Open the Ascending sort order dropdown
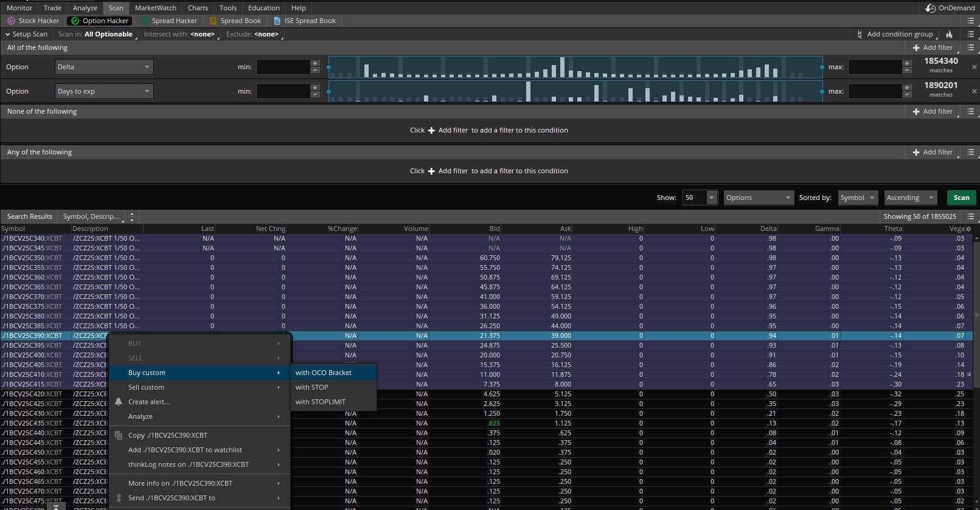The width and height of the screenshot is (980, 510). point(911,198)
